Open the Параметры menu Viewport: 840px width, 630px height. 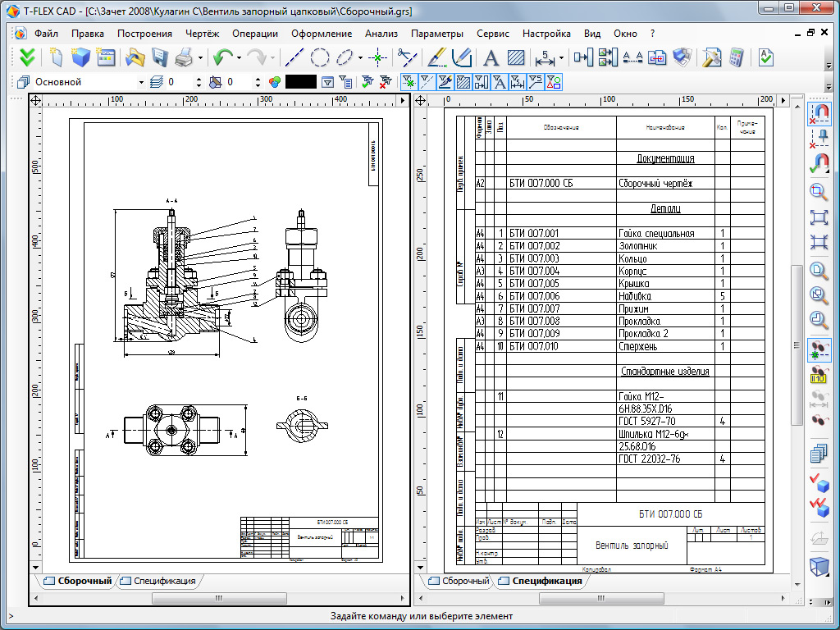point(437,33)
